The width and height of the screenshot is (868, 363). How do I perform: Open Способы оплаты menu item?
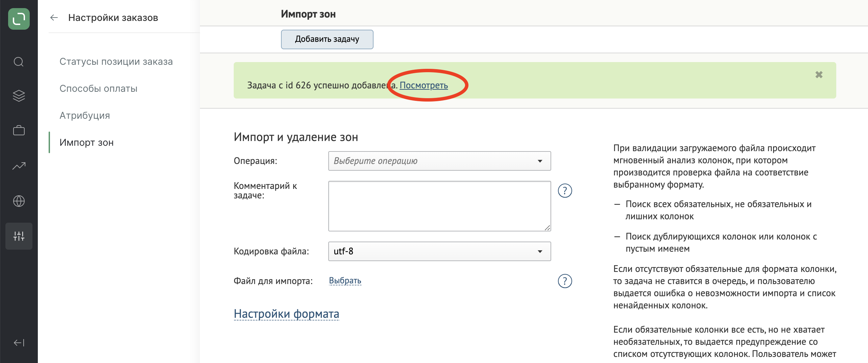(99, 88)
